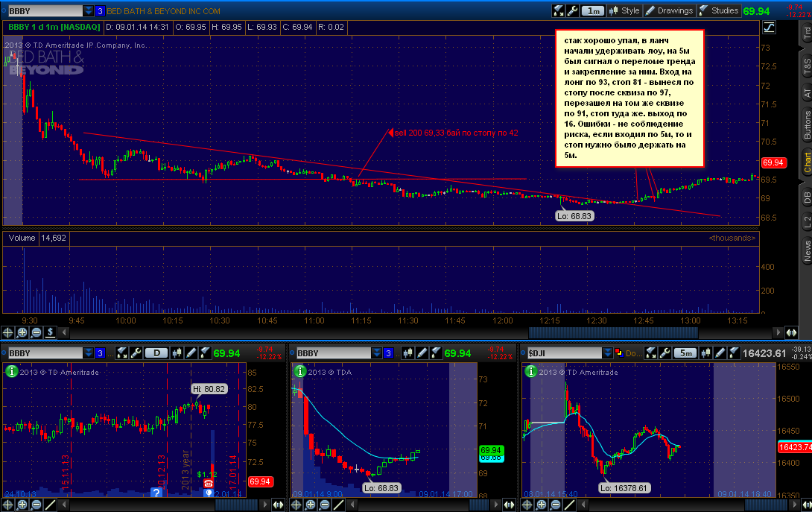
Task: Click the light bulb event marker on daily chart
Action: click(208, 493)
